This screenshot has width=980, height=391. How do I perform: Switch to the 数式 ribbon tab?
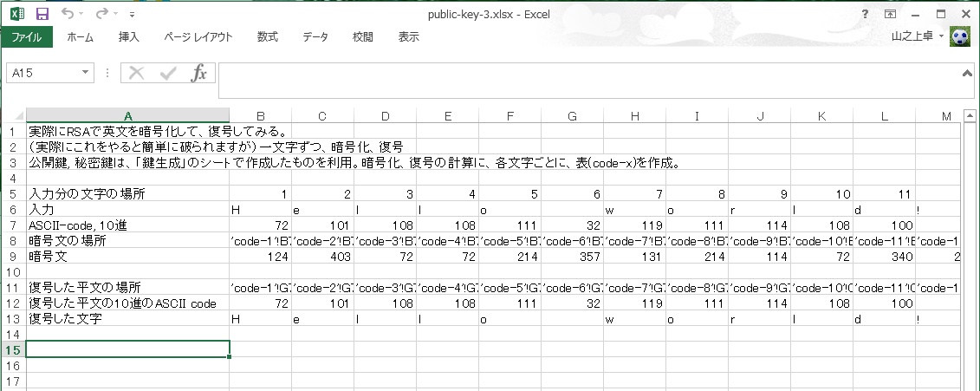(267, 37)
